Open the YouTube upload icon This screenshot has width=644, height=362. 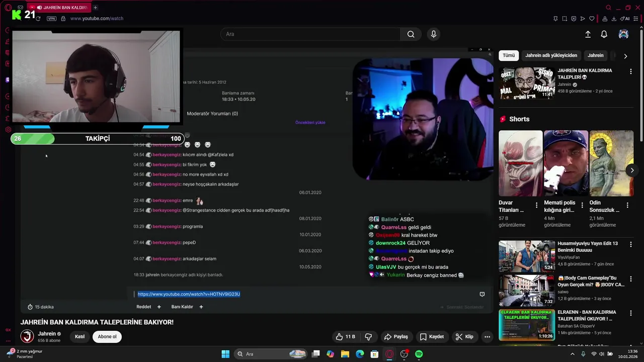point(588,34)
